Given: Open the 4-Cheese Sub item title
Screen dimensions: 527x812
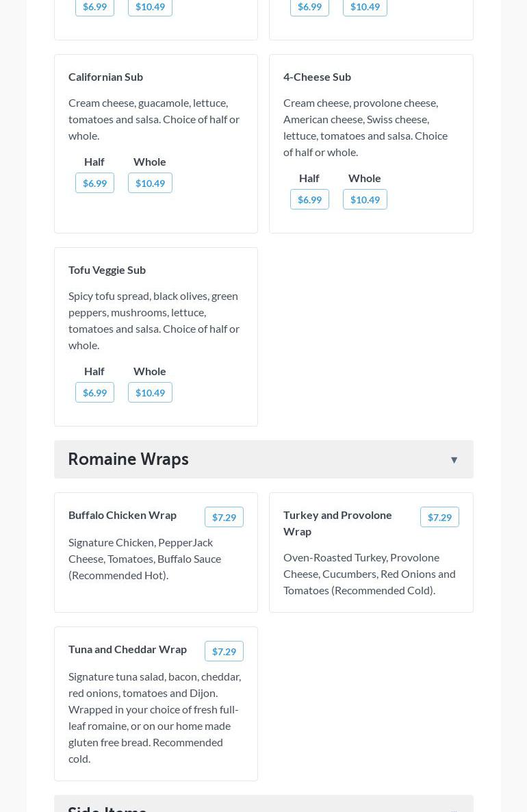Looking at the screenshot, I should [x=317, y=77].
